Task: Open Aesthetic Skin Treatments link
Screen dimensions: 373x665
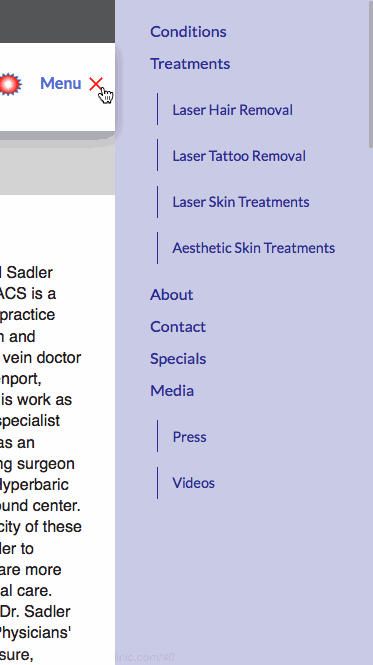Action: tap(254, 248)
